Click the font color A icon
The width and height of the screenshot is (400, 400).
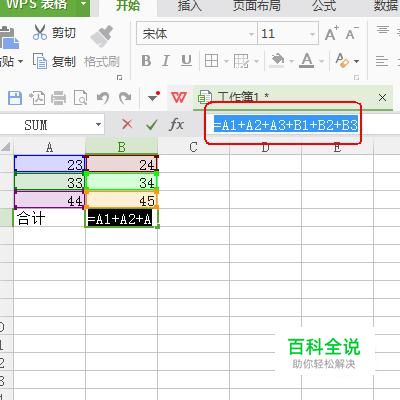pos(307,60)
